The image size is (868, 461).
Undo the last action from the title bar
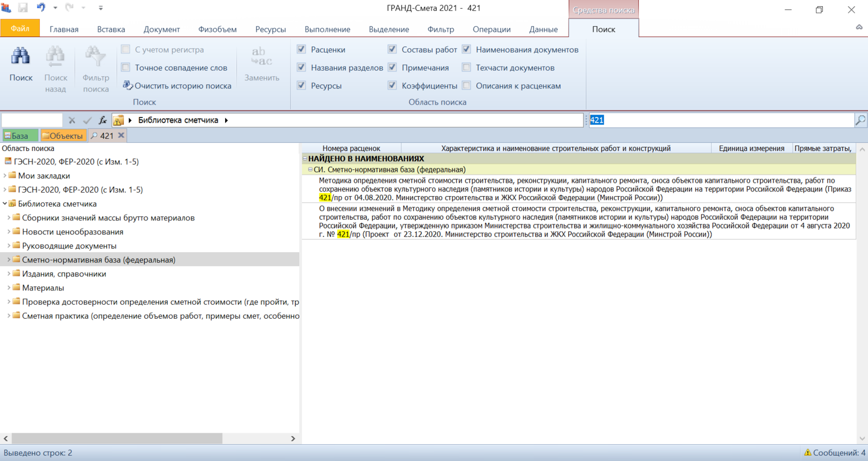[41, 8]
